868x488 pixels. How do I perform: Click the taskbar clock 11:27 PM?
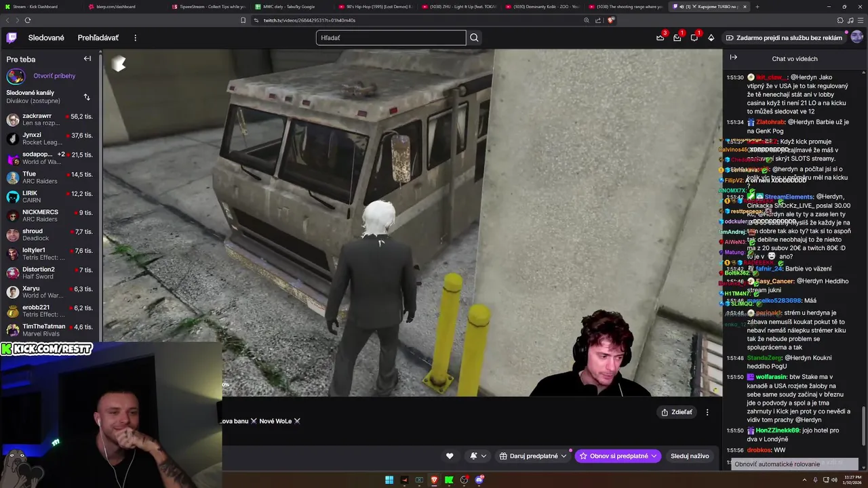coord(852,480)
